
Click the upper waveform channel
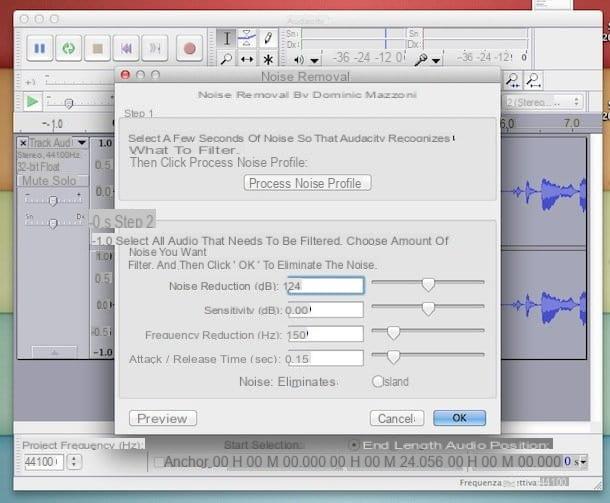click(x=543, y=192)
